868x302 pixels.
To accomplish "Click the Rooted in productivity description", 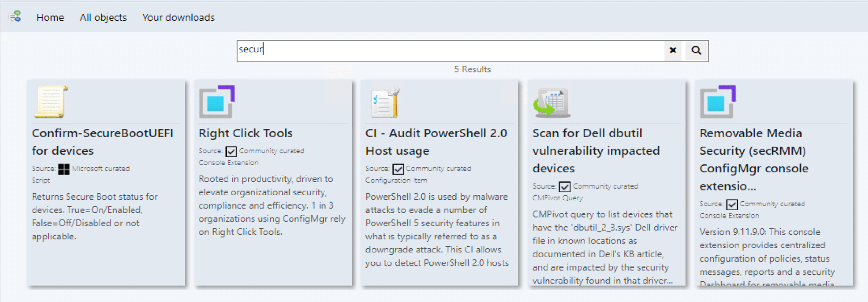I will (272, 205).
